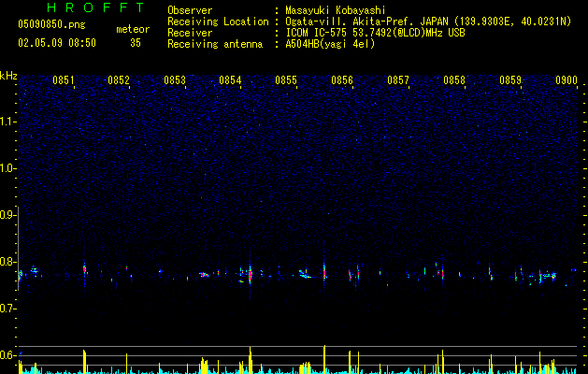Click the 0852 time marker
The width and height of the screenshot is (588, 374).
(119, 80)
